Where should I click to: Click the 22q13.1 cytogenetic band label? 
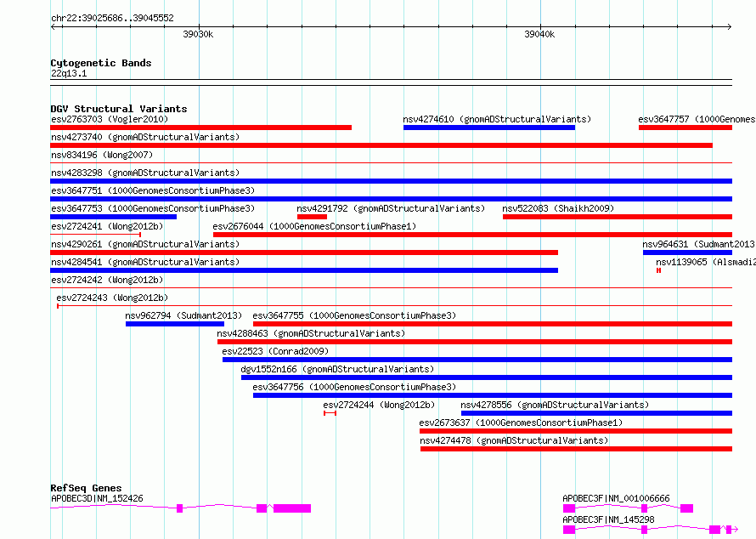69,73
